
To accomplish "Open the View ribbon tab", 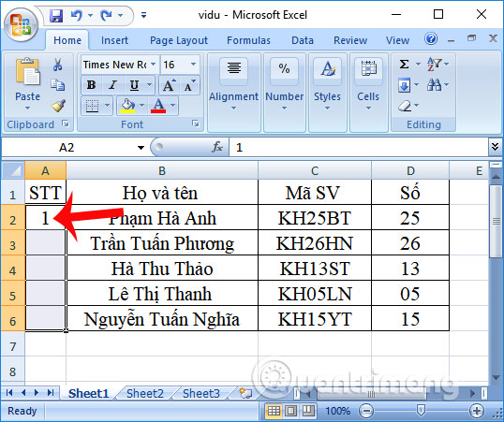I will [397, 40].
